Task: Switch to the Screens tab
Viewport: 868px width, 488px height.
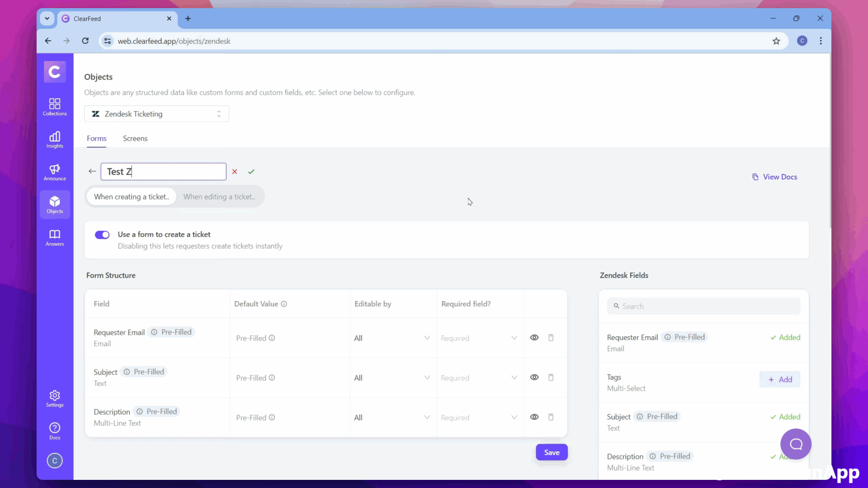Action: [x=135, y=139]
